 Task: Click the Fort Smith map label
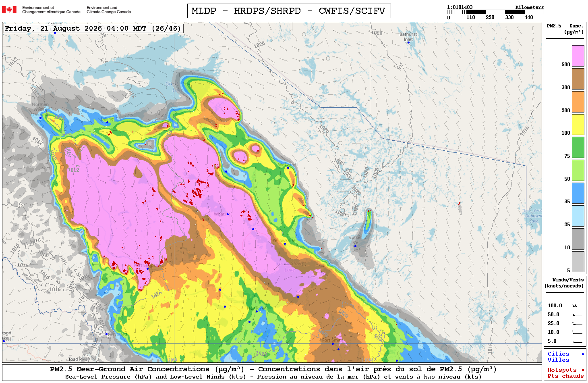(x=332, y=340)
